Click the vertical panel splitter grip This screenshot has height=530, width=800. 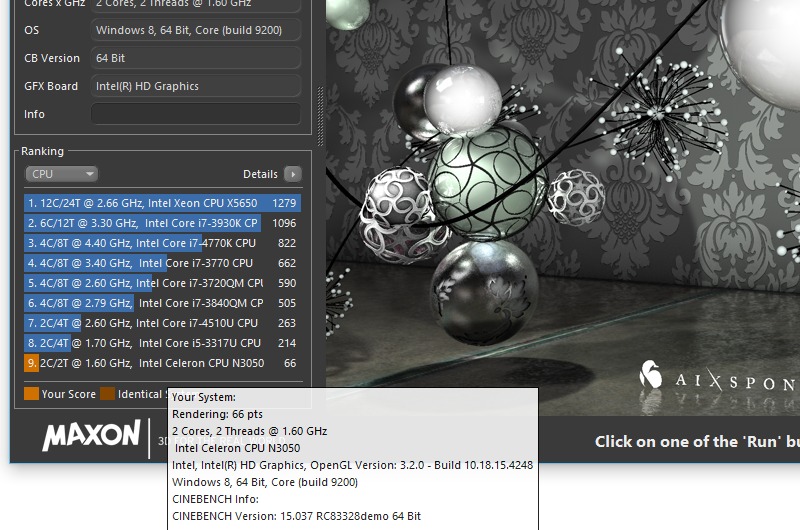coord(320,117)
